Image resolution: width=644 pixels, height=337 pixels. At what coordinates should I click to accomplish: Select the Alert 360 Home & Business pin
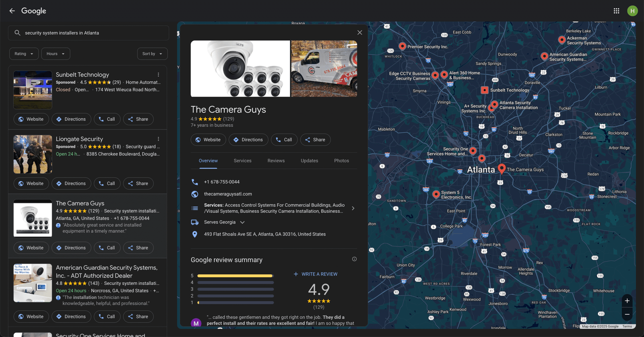click(444, 75)
